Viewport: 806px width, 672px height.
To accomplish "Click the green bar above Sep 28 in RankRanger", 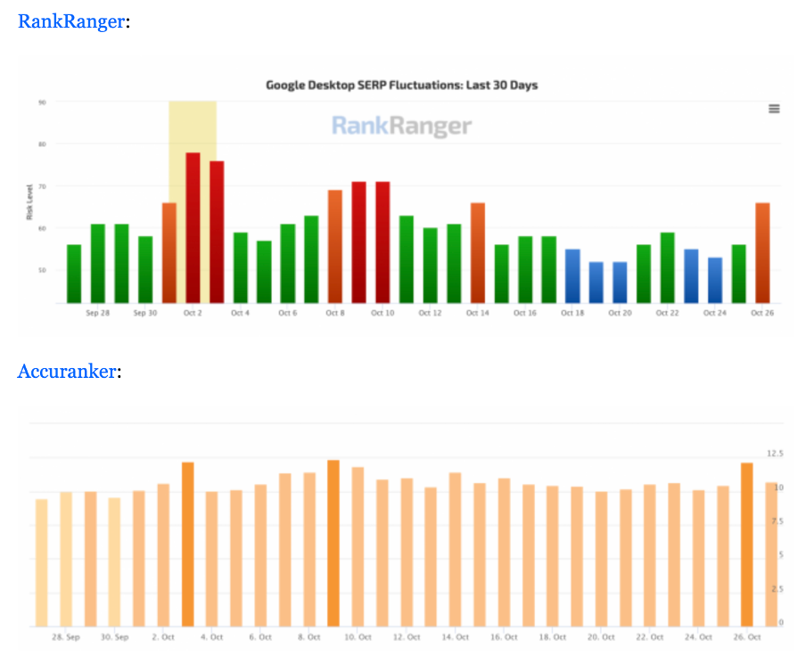I will (x=98, y=264).
